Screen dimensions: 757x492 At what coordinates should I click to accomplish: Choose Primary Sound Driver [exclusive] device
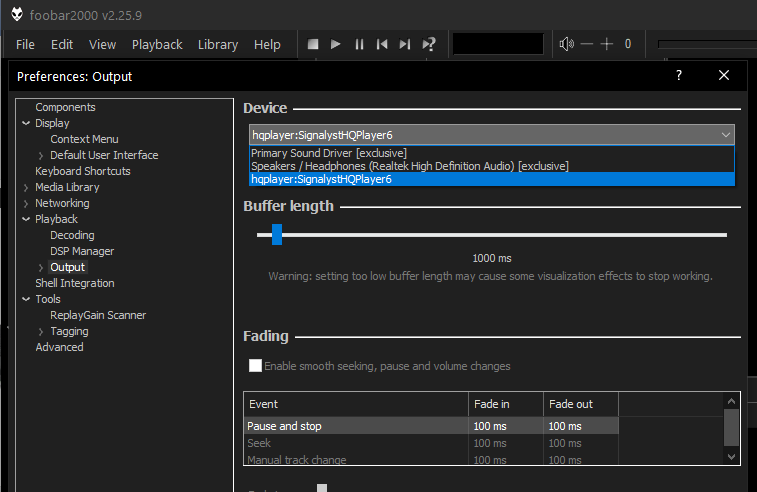point(492,153)
